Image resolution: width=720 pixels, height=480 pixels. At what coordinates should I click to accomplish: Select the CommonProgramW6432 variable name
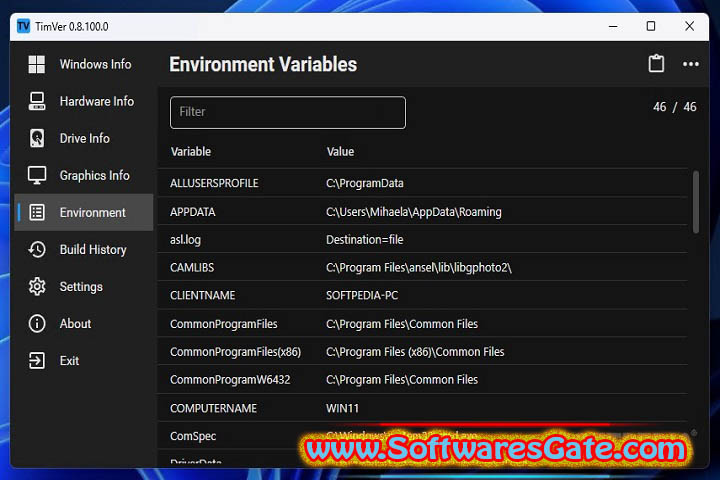click(230, 380)
